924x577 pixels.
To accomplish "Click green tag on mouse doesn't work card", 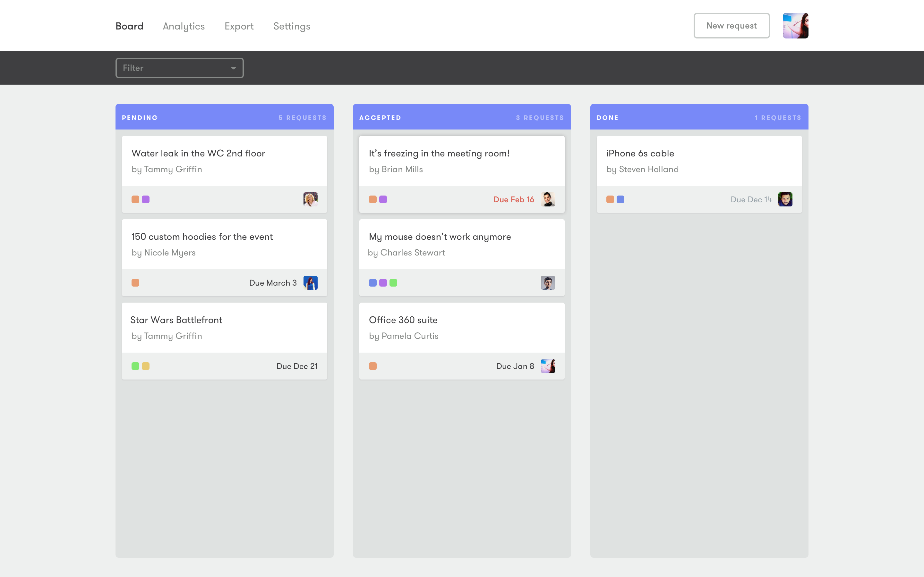I will click(393, 283).
